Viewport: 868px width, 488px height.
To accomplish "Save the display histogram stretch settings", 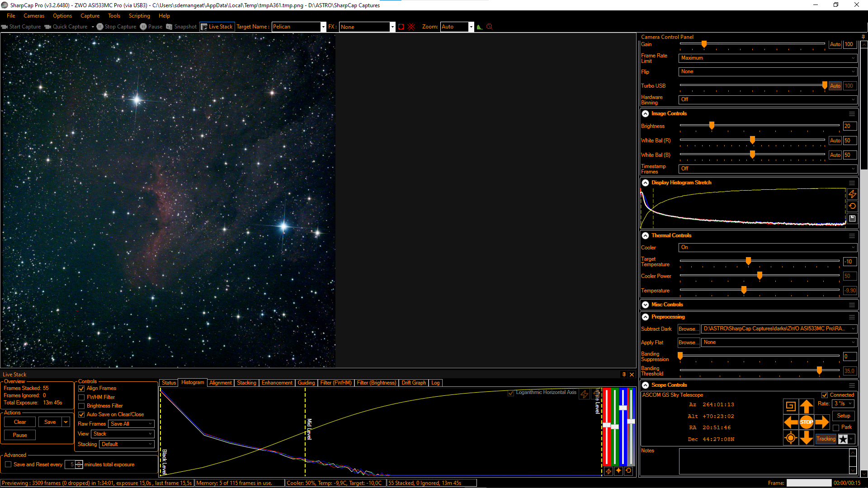I will pos(852,218).
